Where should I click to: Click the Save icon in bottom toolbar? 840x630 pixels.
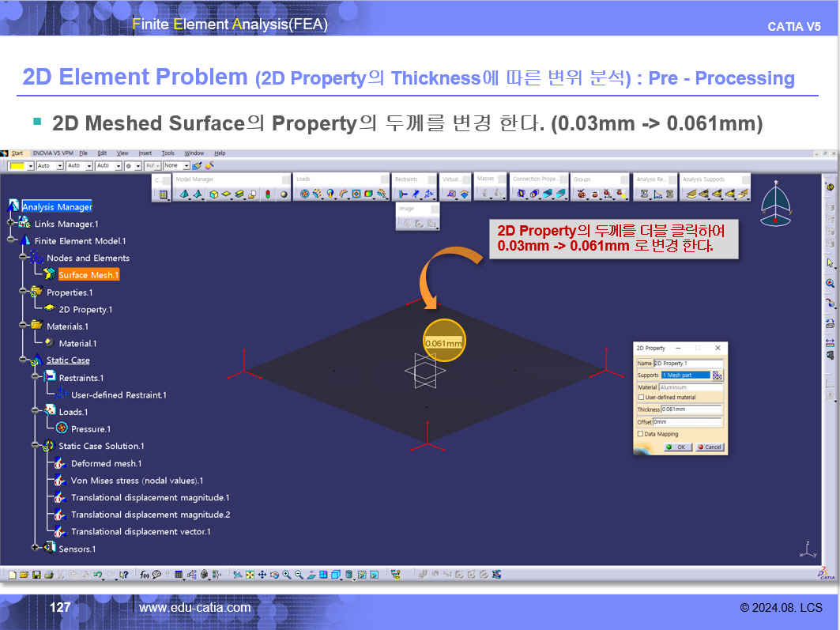[36, 575]
